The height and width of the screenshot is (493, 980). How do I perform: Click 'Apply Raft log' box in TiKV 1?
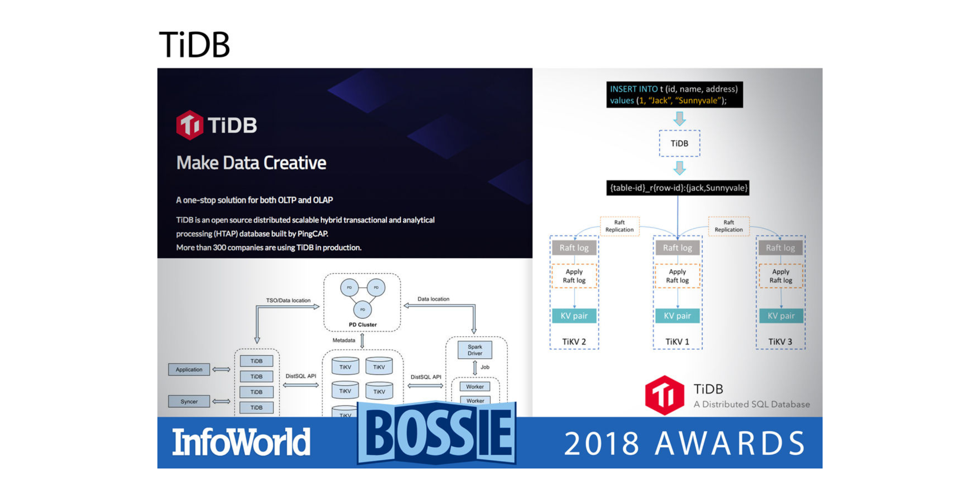677,276
